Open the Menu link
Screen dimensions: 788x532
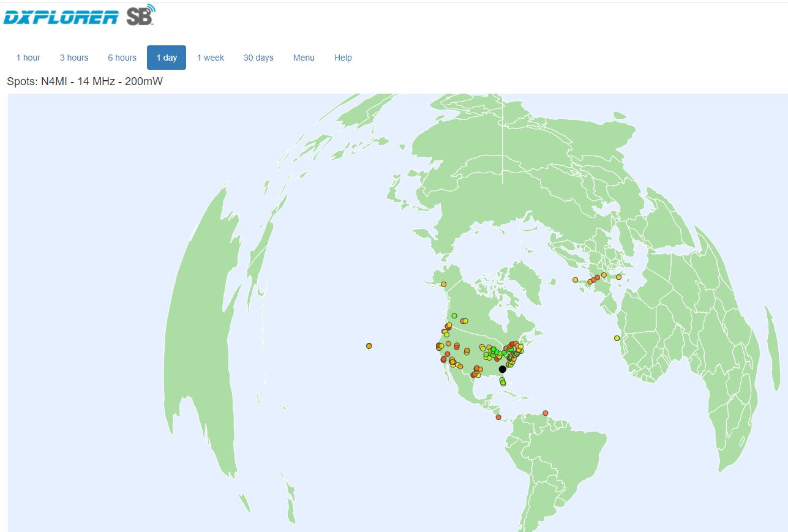pyautogui.click(x=304, y=58)
